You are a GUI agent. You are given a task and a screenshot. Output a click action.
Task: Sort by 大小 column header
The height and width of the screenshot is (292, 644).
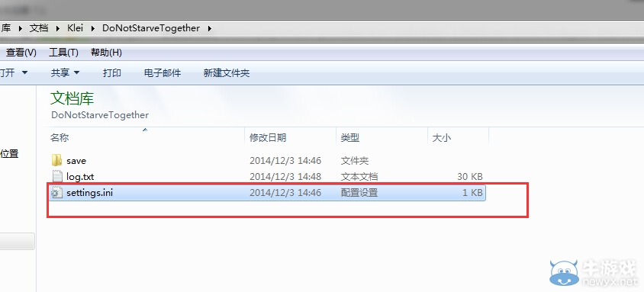pos(442,138)
